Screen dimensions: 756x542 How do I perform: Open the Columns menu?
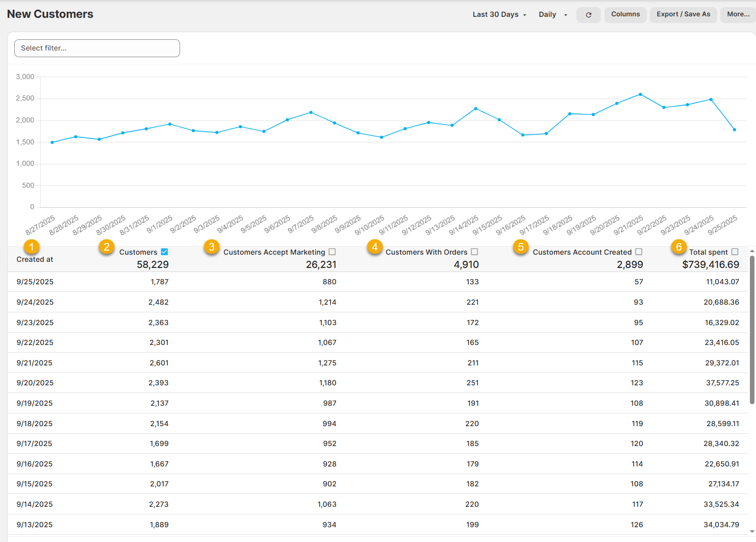[x=625, y=14]
